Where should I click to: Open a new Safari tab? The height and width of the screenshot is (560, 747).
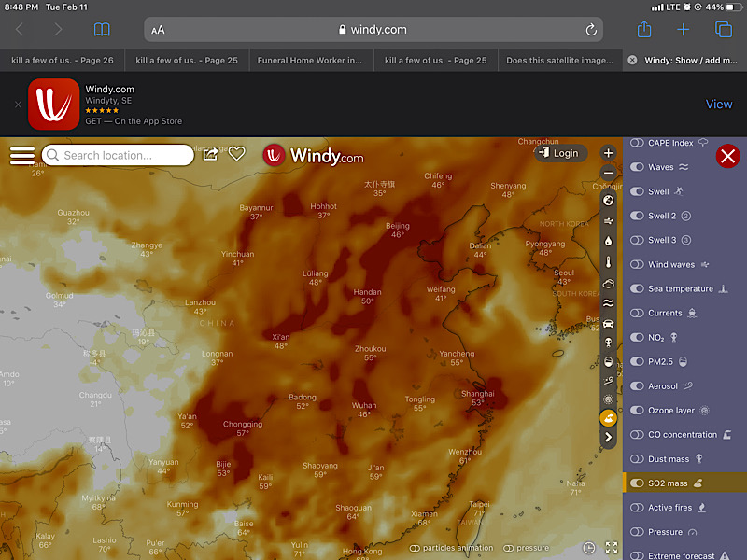683,30
